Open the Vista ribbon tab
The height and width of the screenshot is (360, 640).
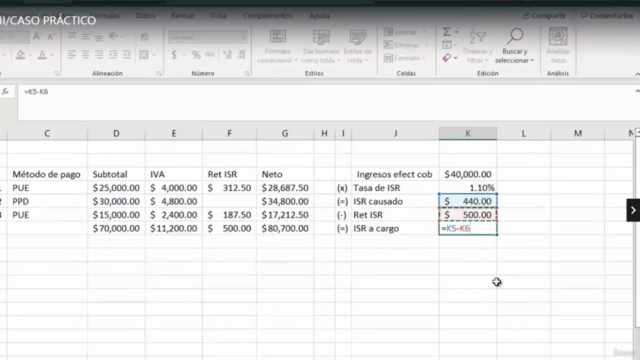pos(218,16)
